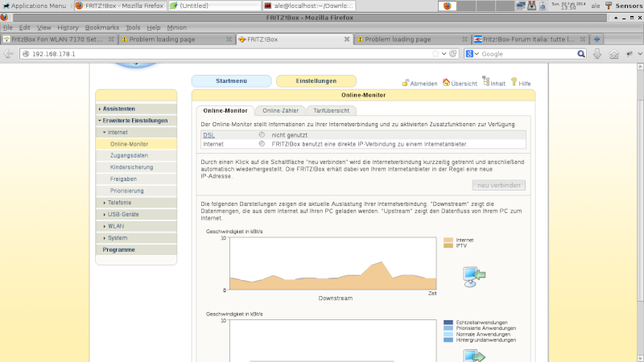
Task: Click the site identity globe icon
Action: [26, 54]
